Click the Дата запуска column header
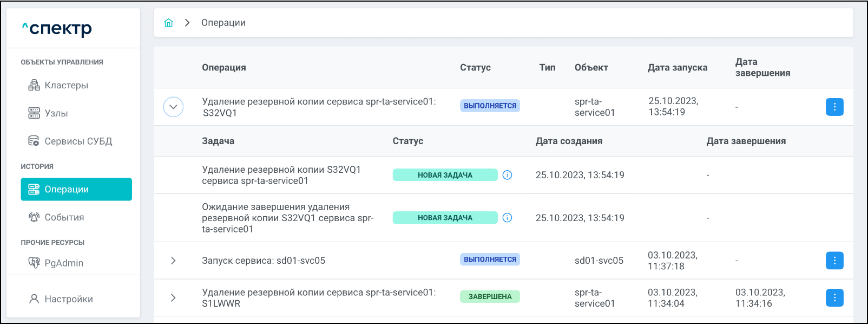This screenshot has height=324, width=868. [677, 68]
